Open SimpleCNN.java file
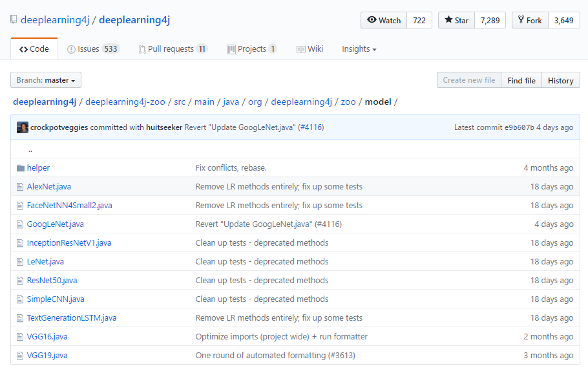The image size is (588, 375). (56, 299)
